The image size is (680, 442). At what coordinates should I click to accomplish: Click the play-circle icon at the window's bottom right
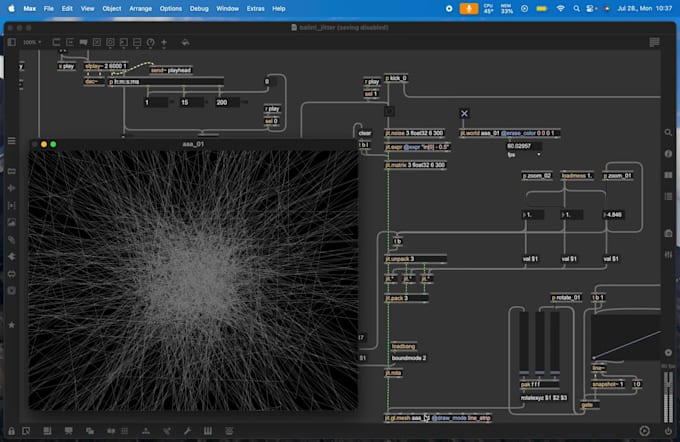(644, 431)
